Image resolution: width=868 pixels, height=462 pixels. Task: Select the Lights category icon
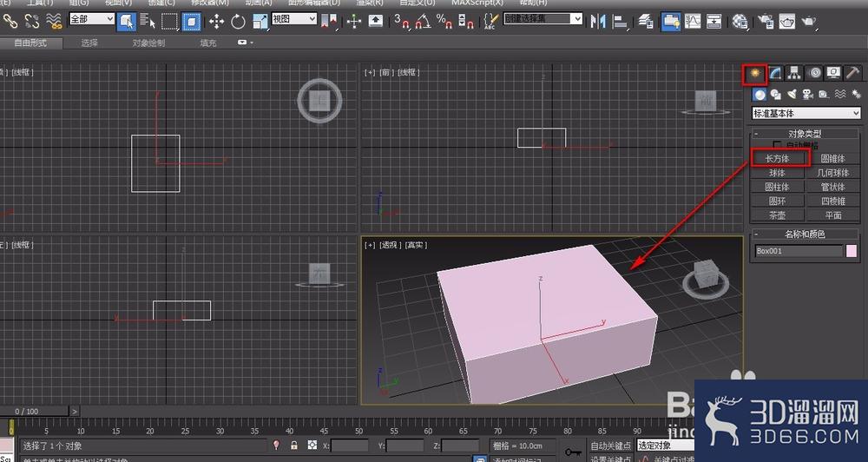point(792,95)
